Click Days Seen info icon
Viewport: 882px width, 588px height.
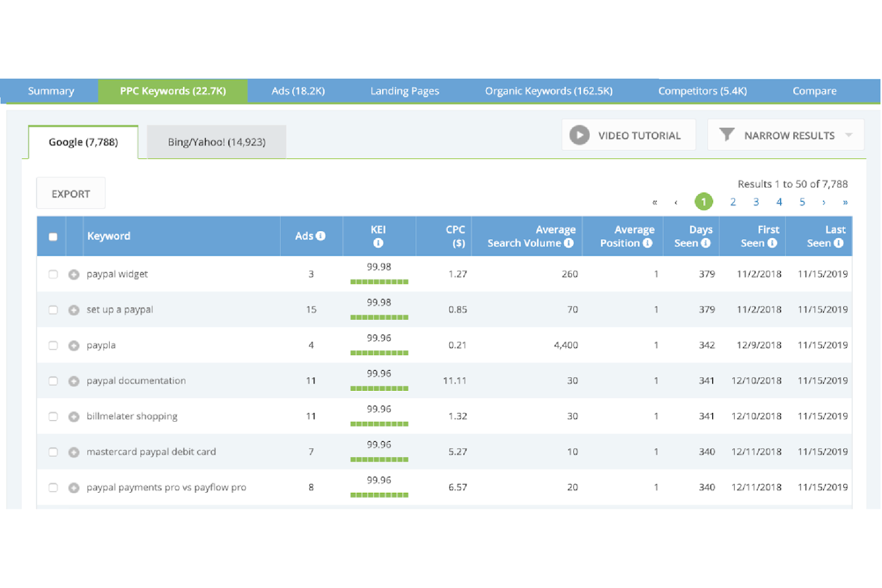[x=706, y=243]
